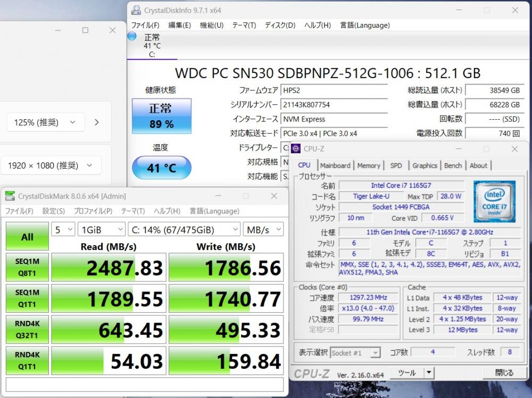Image resolution: width=532 pixels, height=398 pixels.
Task: Click the chevron arrow next to 125% scale
Action: coord(96,122)
